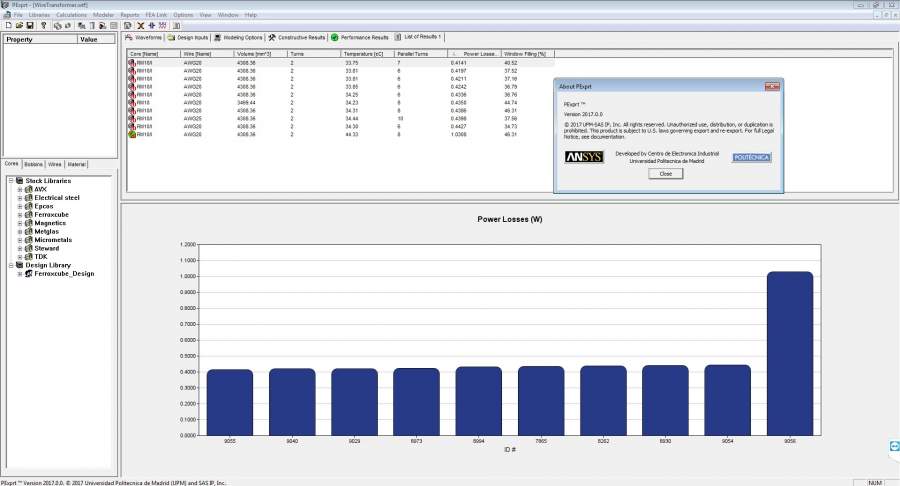Switch to the Modeling Options tab

(x=238, y=37)
